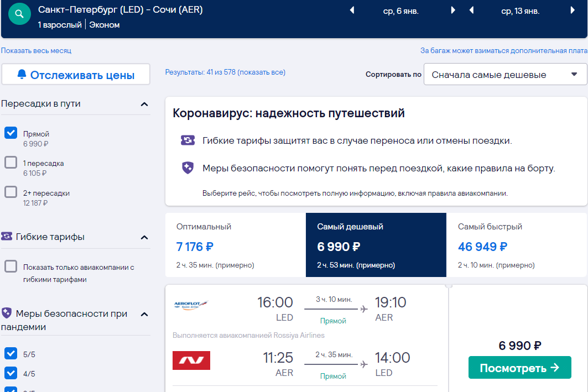588x392 pixels.
Task: Open the Показать весь месяц link
Action: click(36, 51)
